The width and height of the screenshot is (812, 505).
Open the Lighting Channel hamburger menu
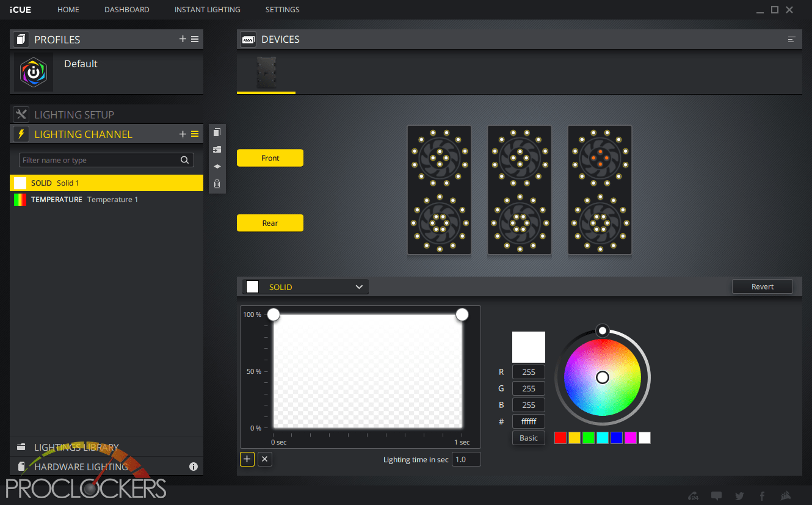click(195, 134)
